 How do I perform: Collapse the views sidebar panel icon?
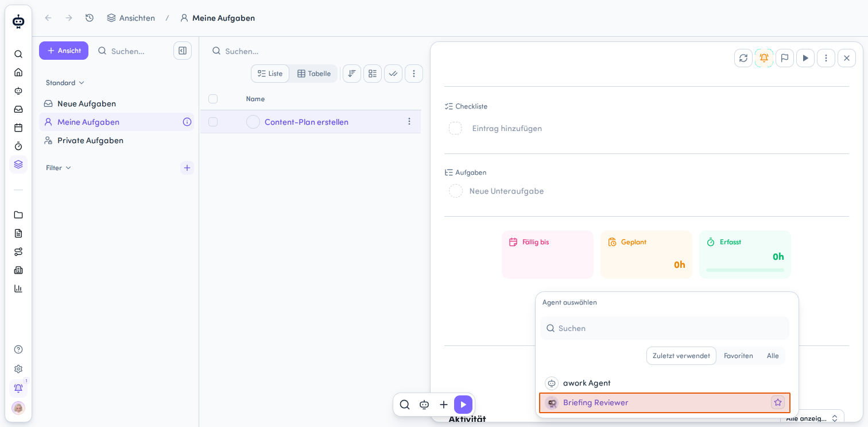(183, 51)
